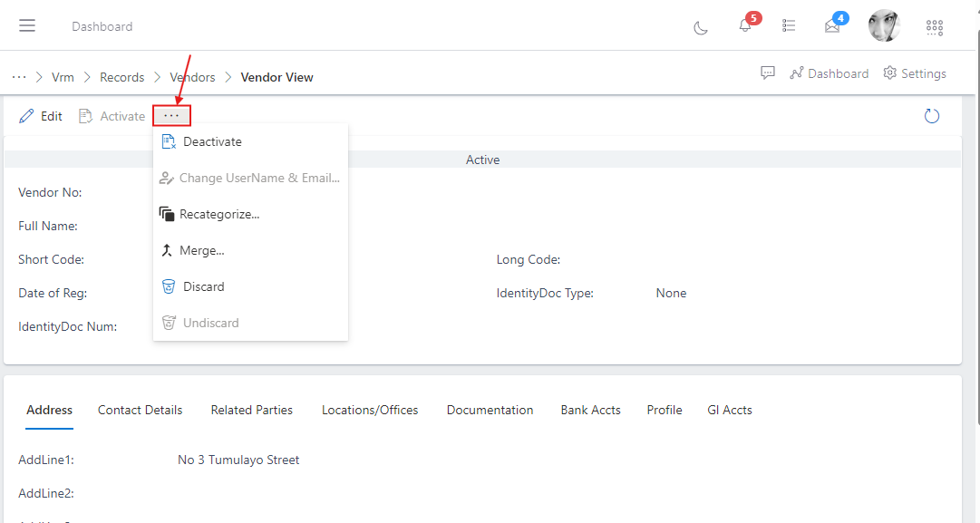The image size is (980, 523).
Task: Open the Bank Accts tab
Action: click(x=590, y=410)
